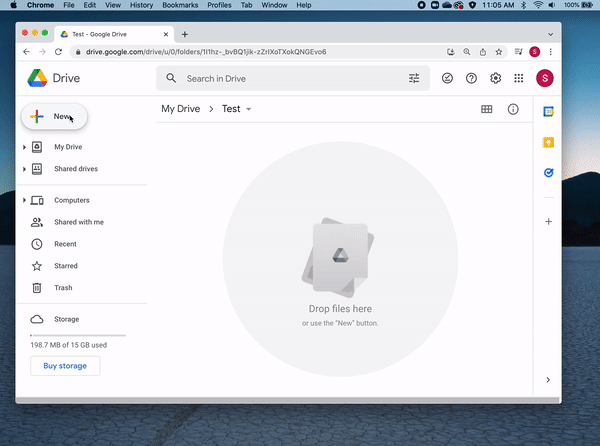Open Starred items
The width and height of the screenshot is (600, 446).
65,266
